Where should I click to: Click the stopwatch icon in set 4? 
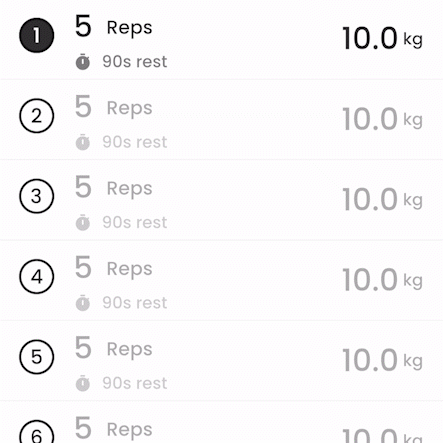pyautogui.click(x=83, y=303)
